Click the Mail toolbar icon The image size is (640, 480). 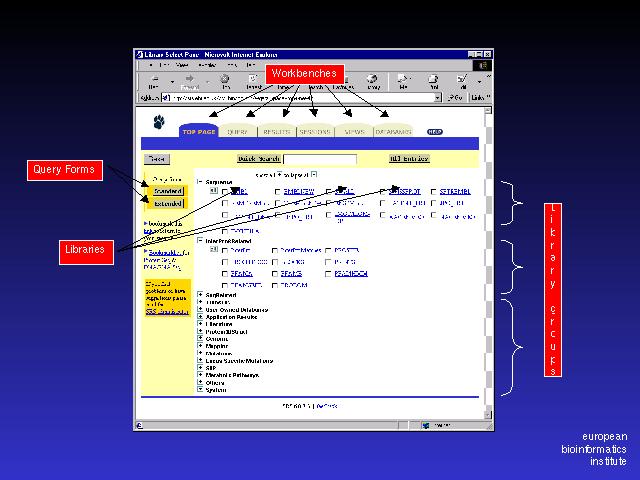click(x=403, y=81)
